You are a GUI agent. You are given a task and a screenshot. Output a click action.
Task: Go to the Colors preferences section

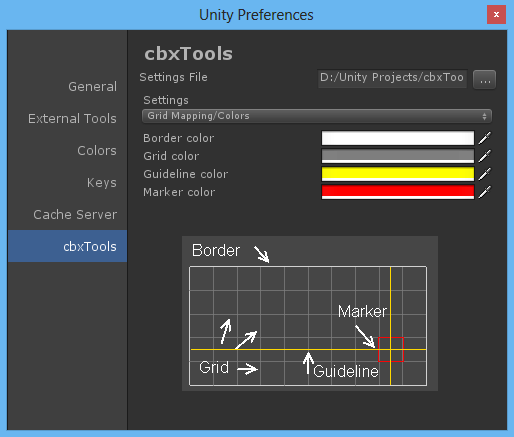click(x=67, y=151)
